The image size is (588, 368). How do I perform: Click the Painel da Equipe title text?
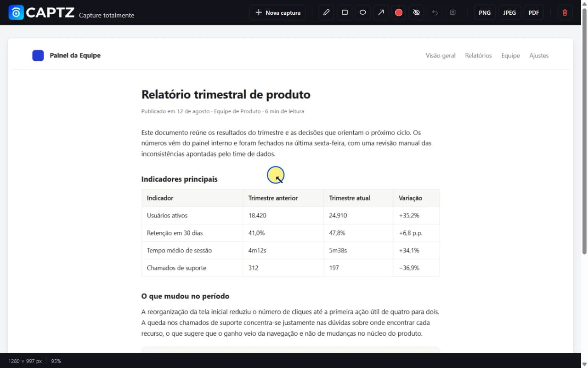[75, 56]
